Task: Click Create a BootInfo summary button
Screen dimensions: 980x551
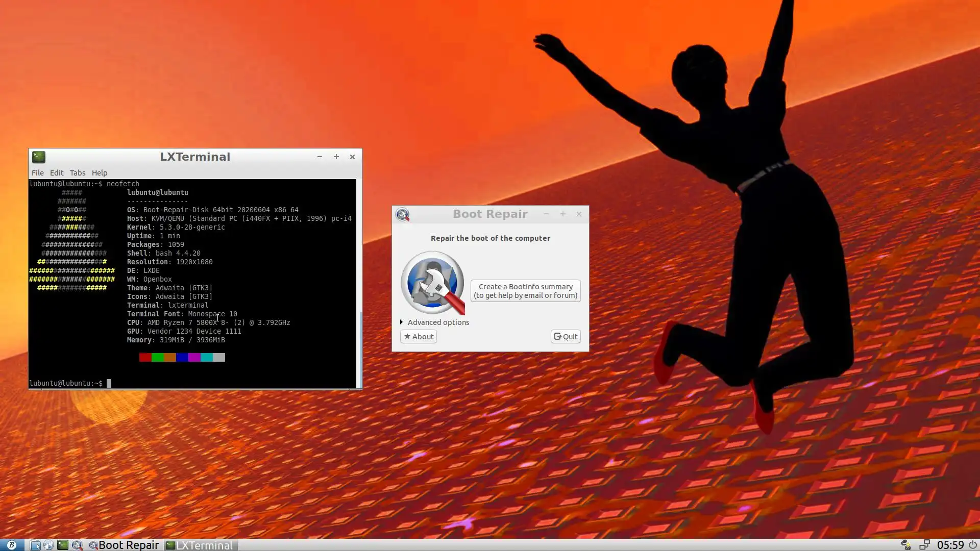Action: (x=525, y=291)
